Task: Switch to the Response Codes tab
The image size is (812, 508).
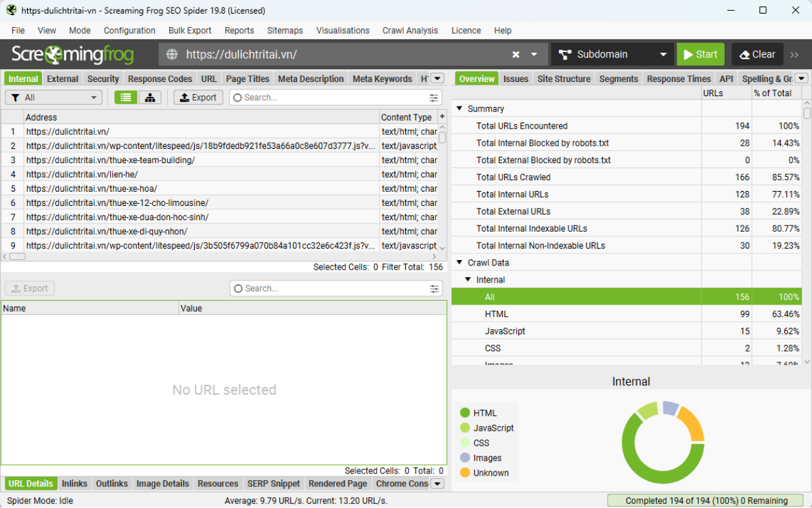Action: click(x=160, y=79)
